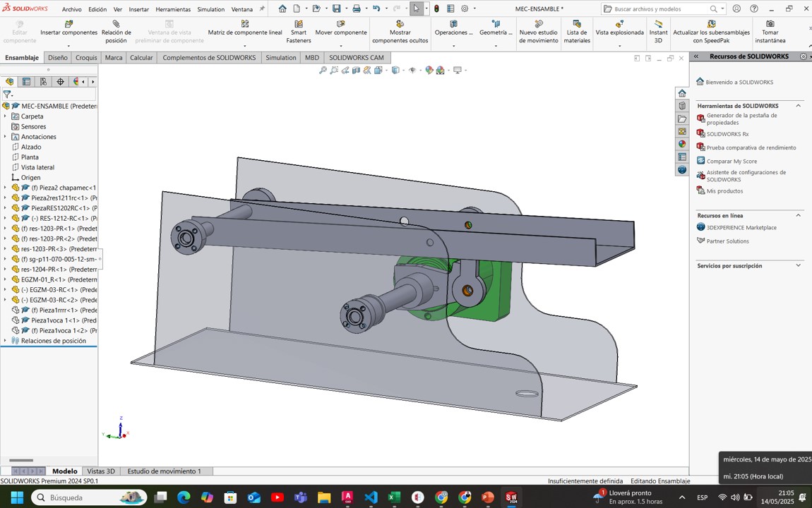The image size is (812, 508).
Task: Open the DimXpertManager crosshair tab icon
Action: pos(60,82)
